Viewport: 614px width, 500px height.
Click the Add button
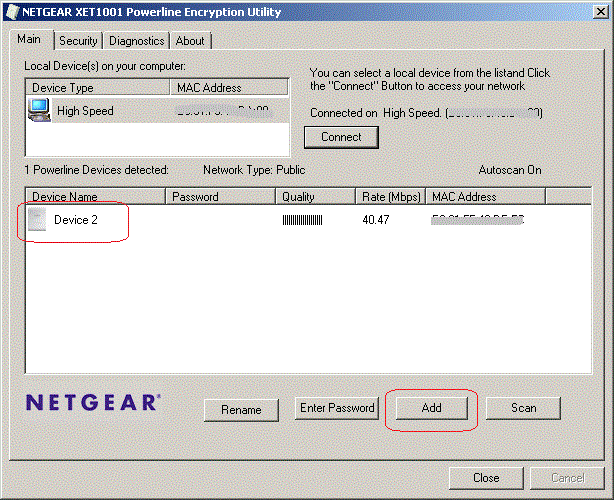point(432,408)
